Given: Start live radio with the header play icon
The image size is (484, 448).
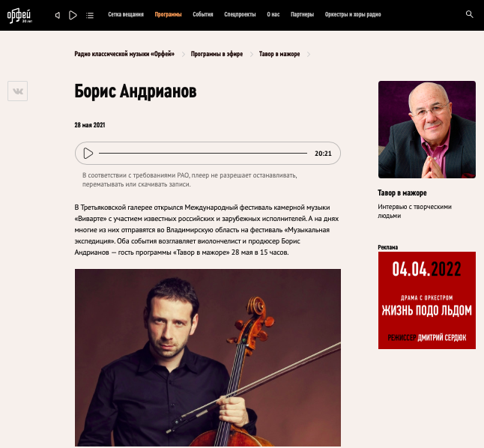Looking at the screenshot, I should click(x=73, y=15).
